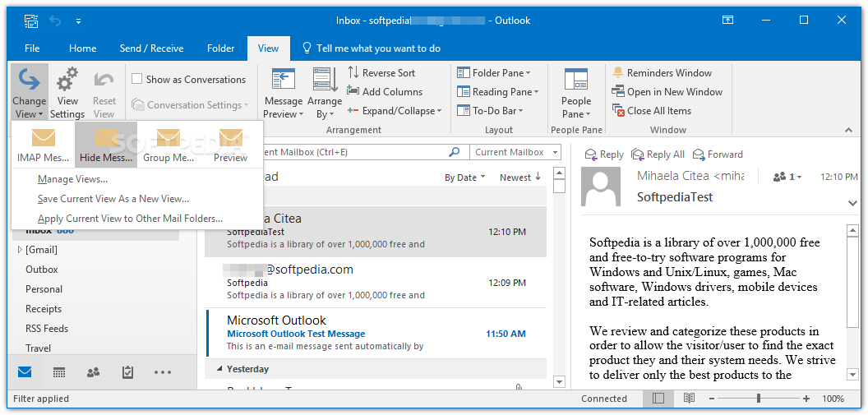Click zoom in plus button

click(x=806, y=399)
